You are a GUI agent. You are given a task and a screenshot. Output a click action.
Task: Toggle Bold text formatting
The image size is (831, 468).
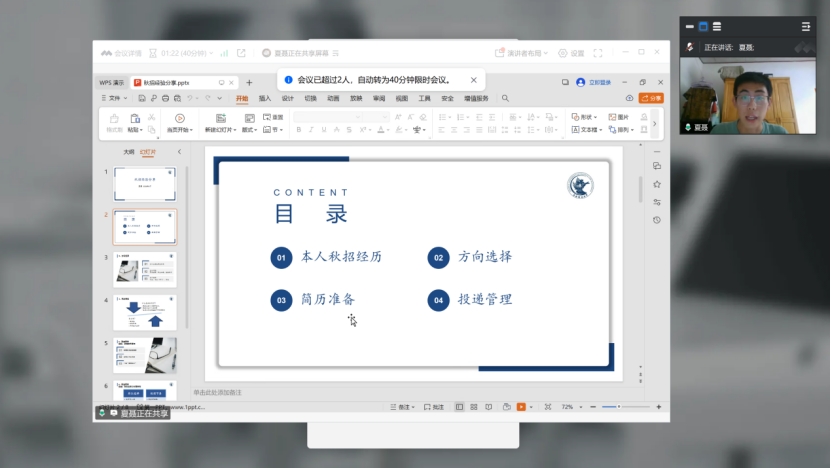tap(299, 130)
